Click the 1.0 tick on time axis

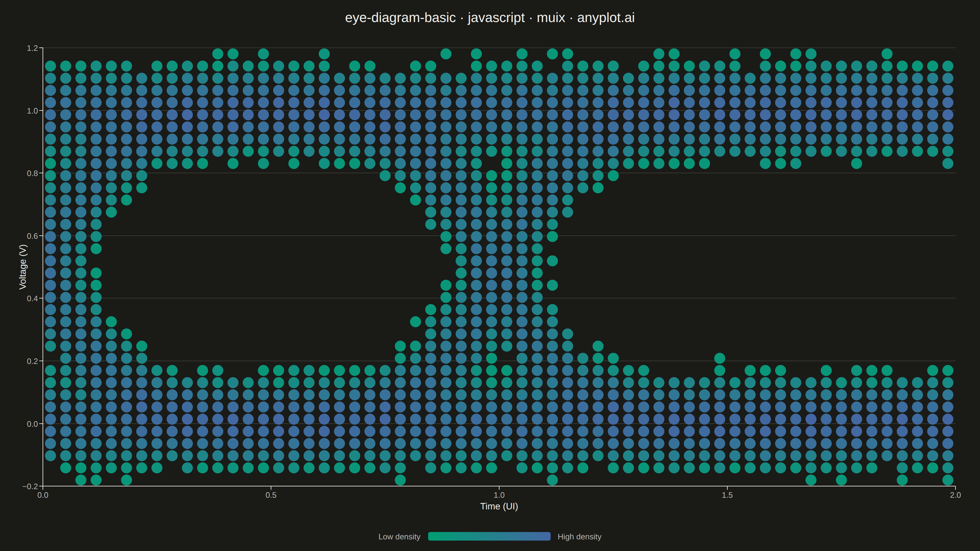click(499, 495)
